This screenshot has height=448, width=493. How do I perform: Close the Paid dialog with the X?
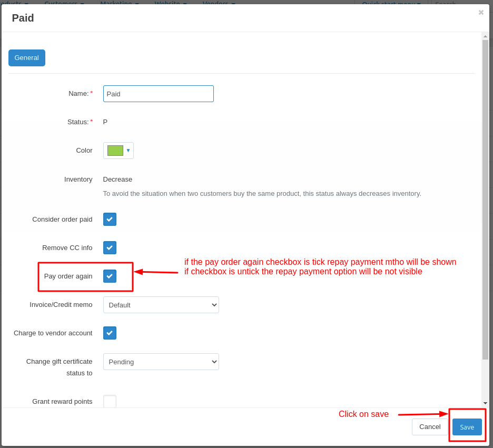tap(480, 13)
